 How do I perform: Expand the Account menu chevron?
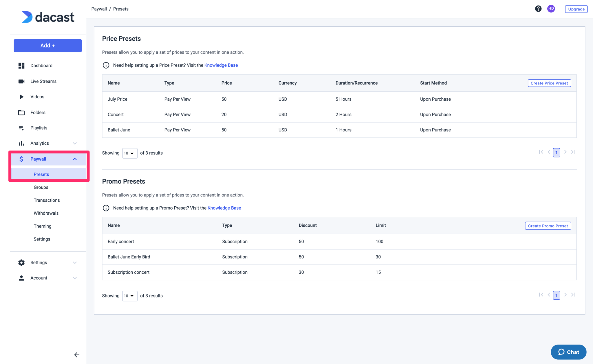click(75, 278)
